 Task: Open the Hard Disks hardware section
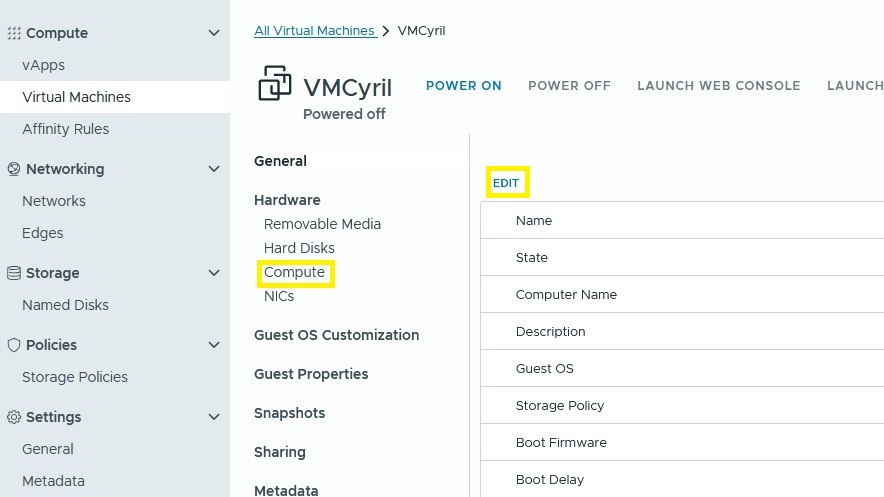[299, 248]
